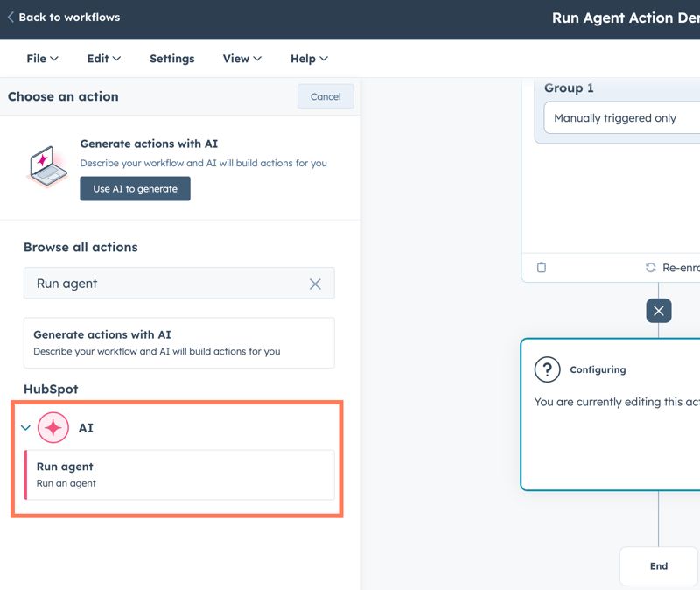Image resolution: width=700 pixels, height=590 pixels.
Task: Click the question mark Configuring icon
Action: point(548,369)
